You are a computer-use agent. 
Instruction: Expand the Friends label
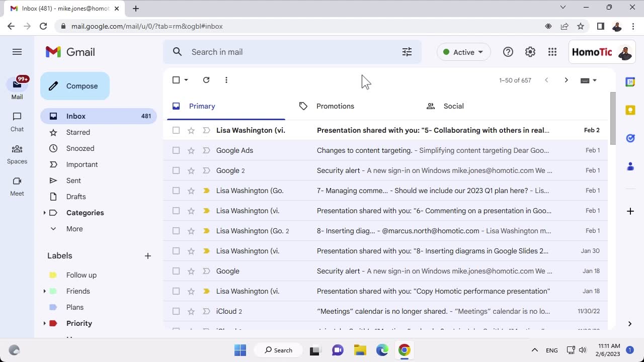[45, 291]
